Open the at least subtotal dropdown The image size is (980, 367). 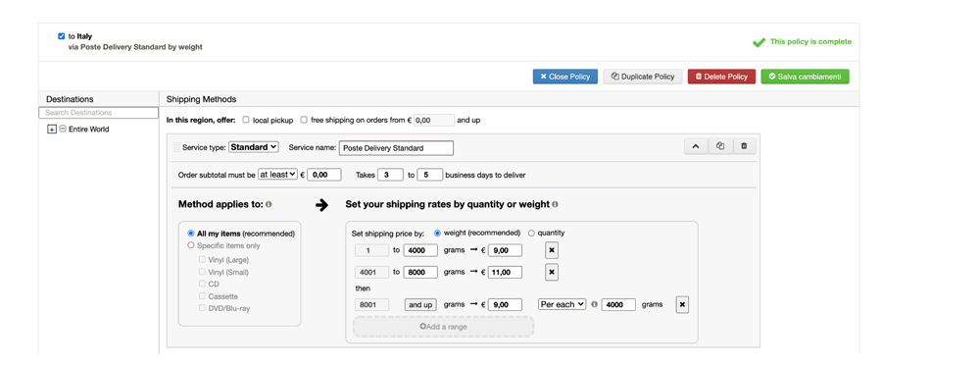pos(278,175)
